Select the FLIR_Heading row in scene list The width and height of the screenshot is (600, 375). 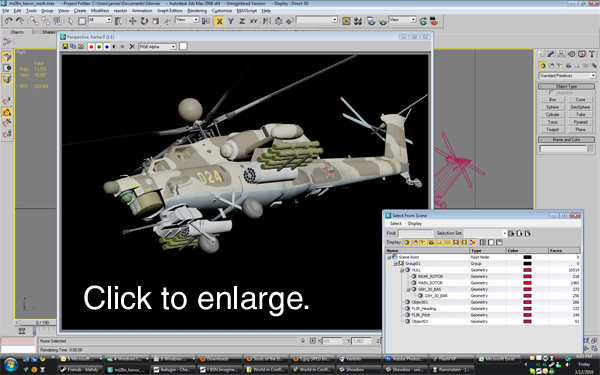[x=483, y=308]
